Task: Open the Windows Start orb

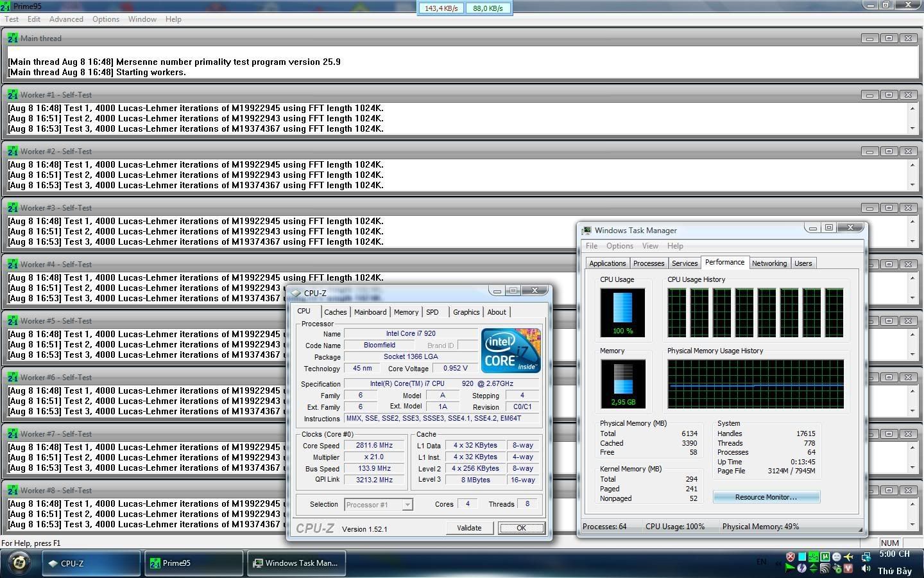Action: [19, 563]
